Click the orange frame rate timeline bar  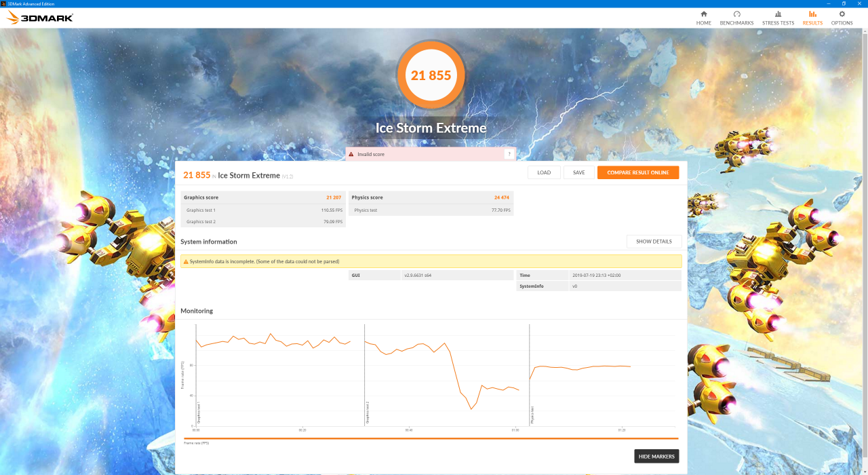pos(431,438)
